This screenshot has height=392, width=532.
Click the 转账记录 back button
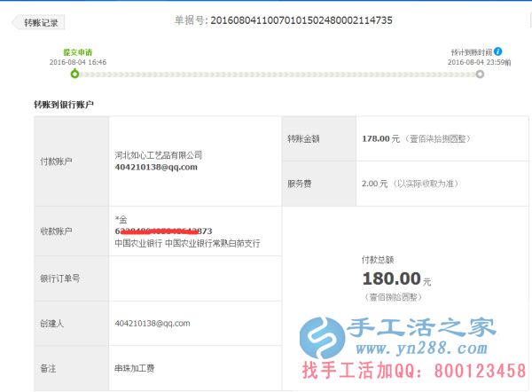[41, 22]
